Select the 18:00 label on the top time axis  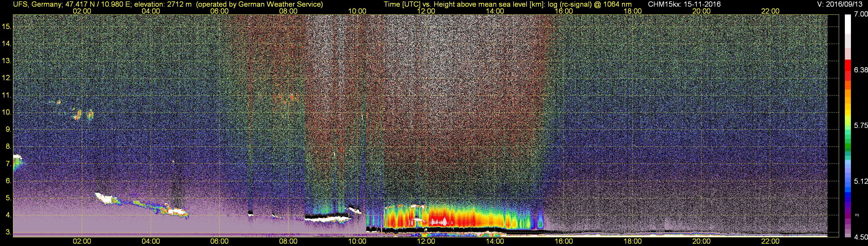click(632, 11)
